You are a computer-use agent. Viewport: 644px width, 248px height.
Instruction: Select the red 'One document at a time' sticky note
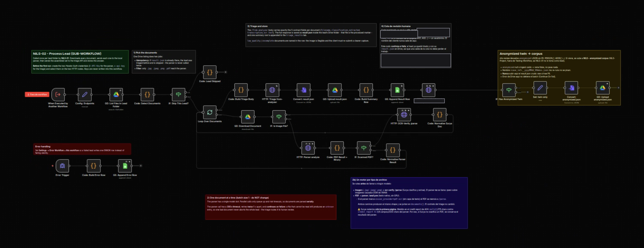[x=270, y=207]
